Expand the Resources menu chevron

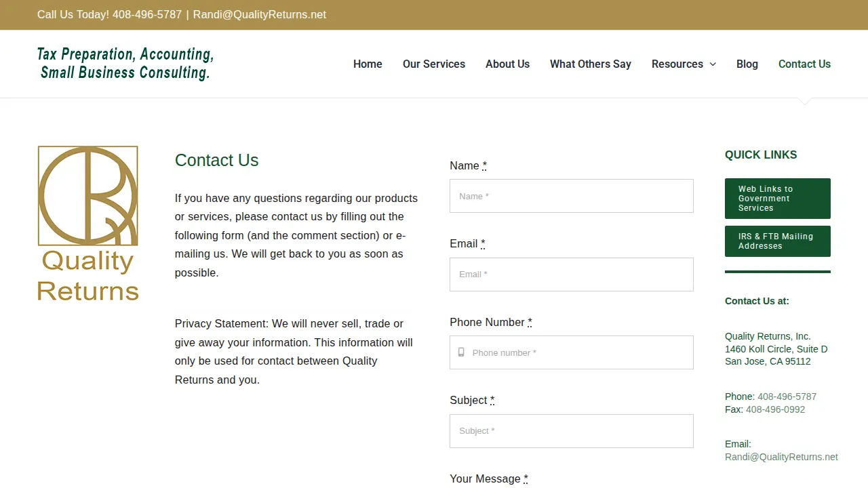[713, 64]
